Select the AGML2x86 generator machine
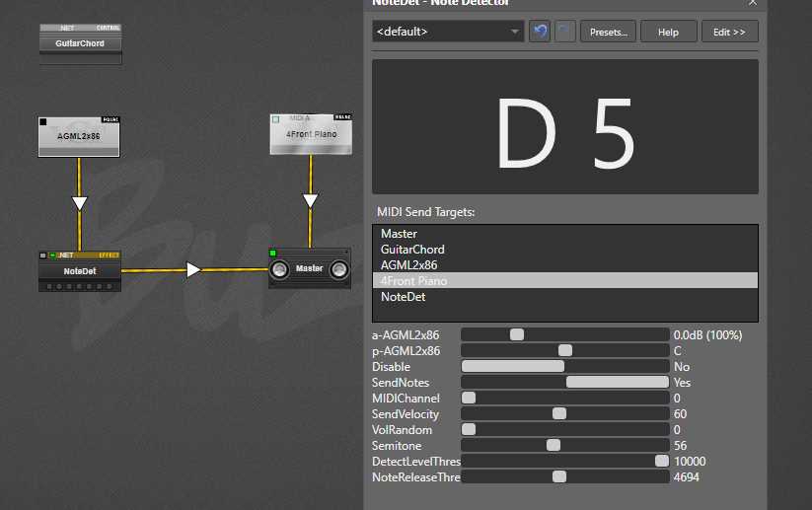The width and height of the screenshot is (812, 510). coord(79,137)
